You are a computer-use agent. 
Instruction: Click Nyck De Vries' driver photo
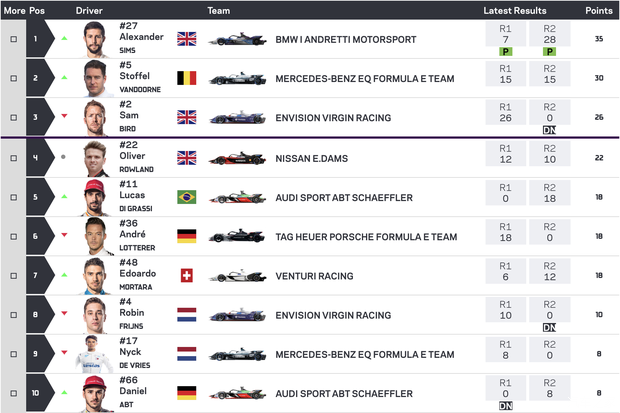[x=95, y=355]
